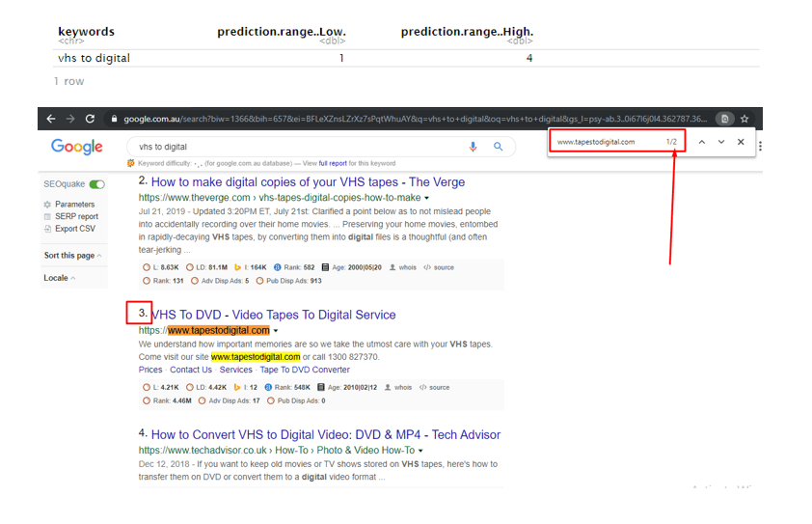Expand the Locale option

pos(60,278)
